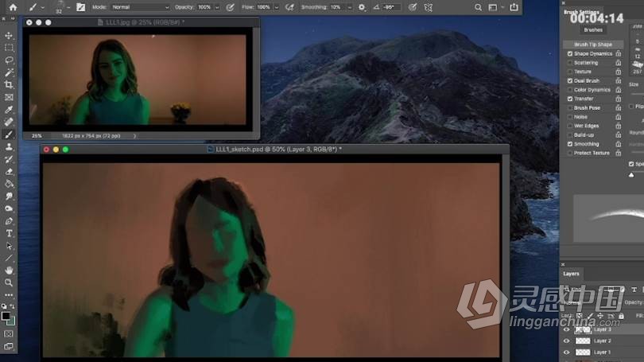644x362 pixels.
Task: Select the Magic Wand tool
Action: (x=9, y=72)
